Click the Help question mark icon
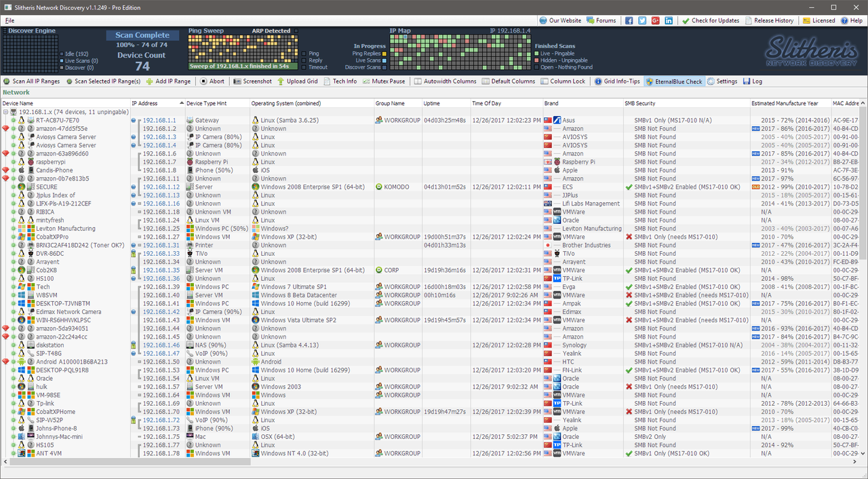This screenshot has height=479, width=868. pyautogui.click(x=846, y=21)
